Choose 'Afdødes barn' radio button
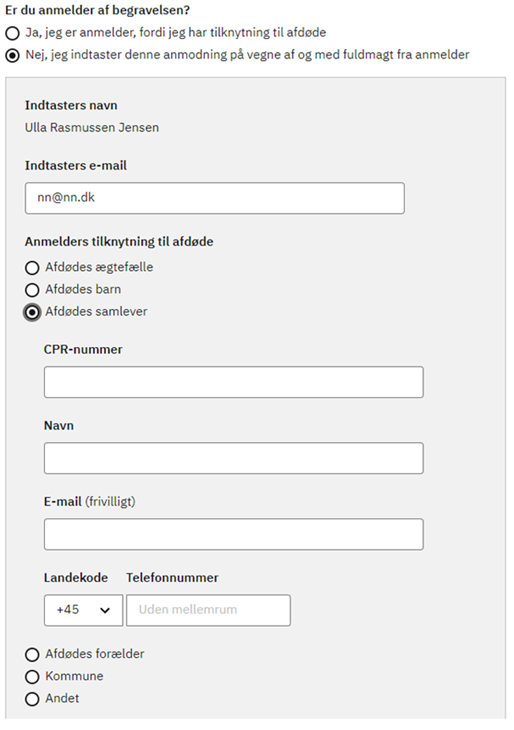 (x=32, y=290)
